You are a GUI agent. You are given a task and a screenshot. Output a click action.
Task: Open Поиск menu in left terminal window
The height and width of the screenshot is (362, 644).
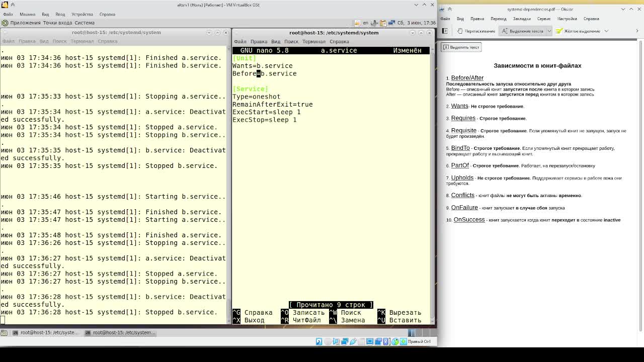(59, 41)
